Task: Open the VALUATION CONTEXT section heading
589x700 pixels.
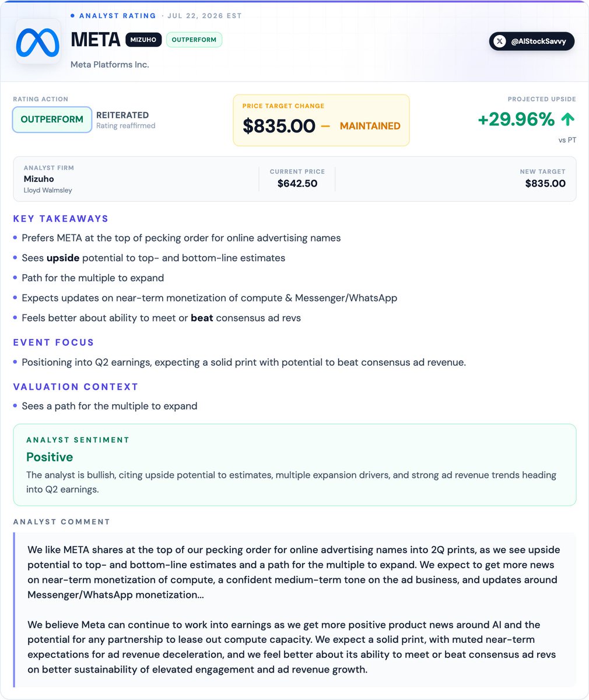Action: pos(76,387)
